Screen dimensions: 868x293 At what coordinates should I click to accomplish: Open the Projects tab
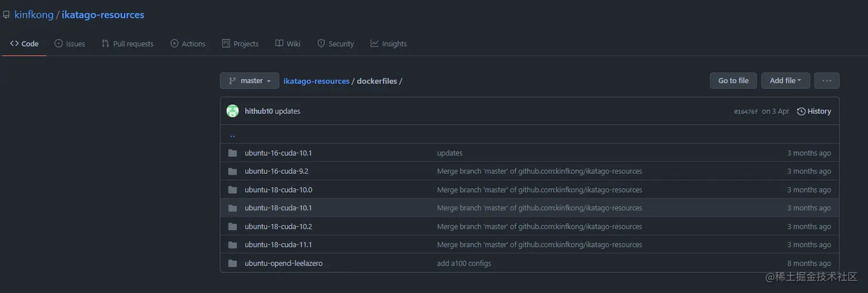click(x=240, y=44)
